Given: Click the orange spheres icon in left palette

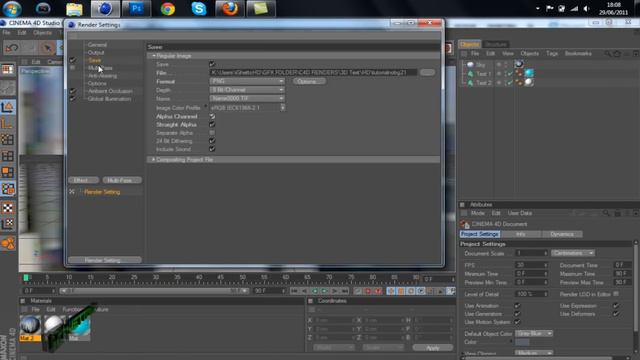Looking at the screenshot, I should pos(8,243).
